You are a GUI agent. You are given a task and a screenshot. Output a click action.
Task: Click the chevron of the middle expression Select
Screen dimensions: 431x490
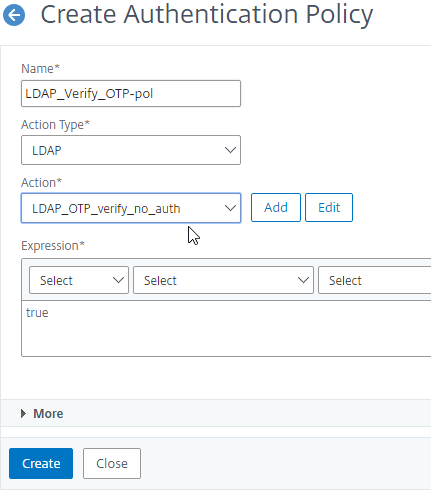pos(303,280)
